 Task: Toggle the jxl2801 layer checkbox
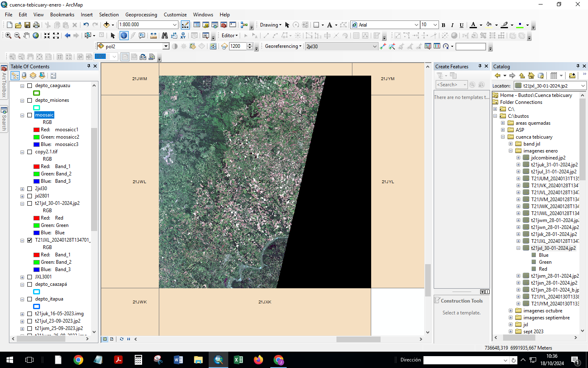[x=29, y=196]
